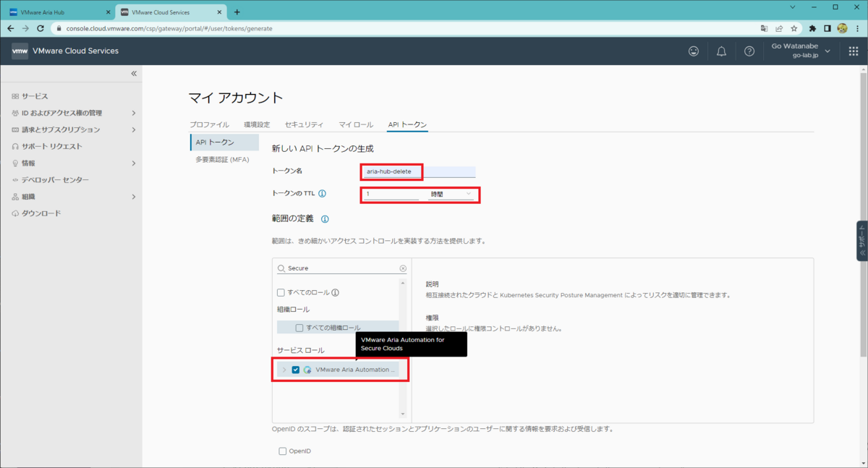Select the API トークン top tab

point(407,124)
